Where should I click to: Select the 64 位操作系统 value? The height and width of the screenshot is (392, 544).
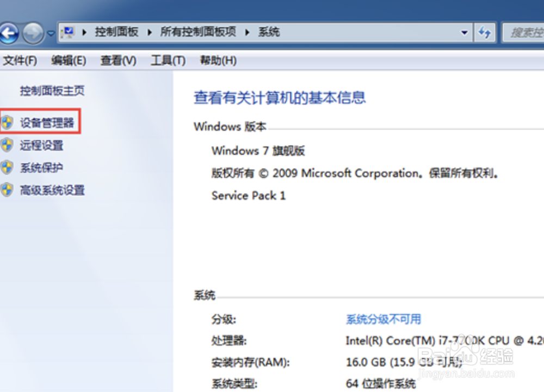point(381,383)
